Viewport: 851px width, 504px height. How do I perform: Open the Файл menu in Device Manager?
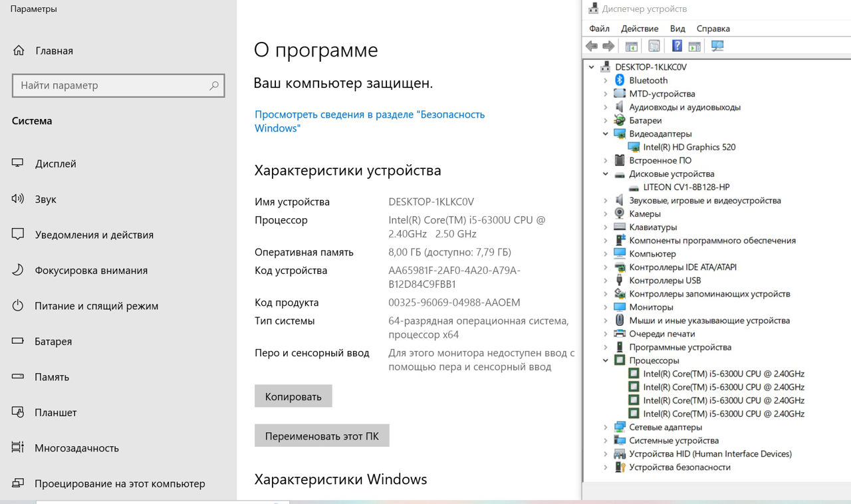599,29
